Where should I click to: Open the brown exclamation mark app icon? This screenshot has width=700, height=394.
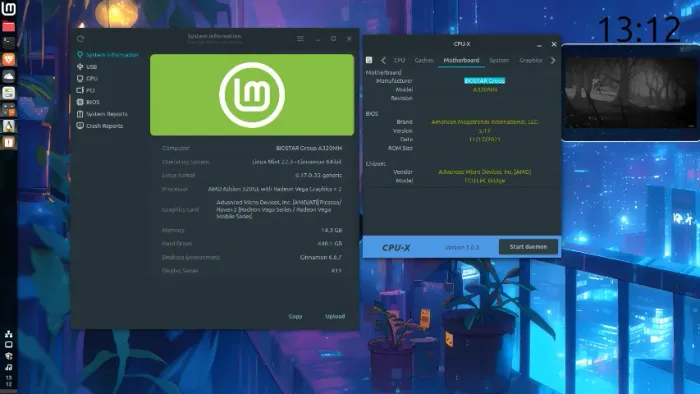coord(8,142)
